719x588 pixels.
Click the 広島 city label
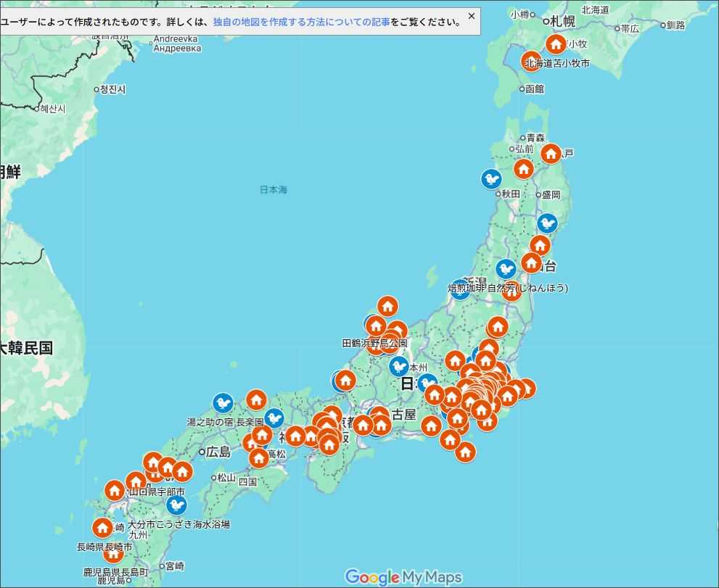tap(218, 452)
